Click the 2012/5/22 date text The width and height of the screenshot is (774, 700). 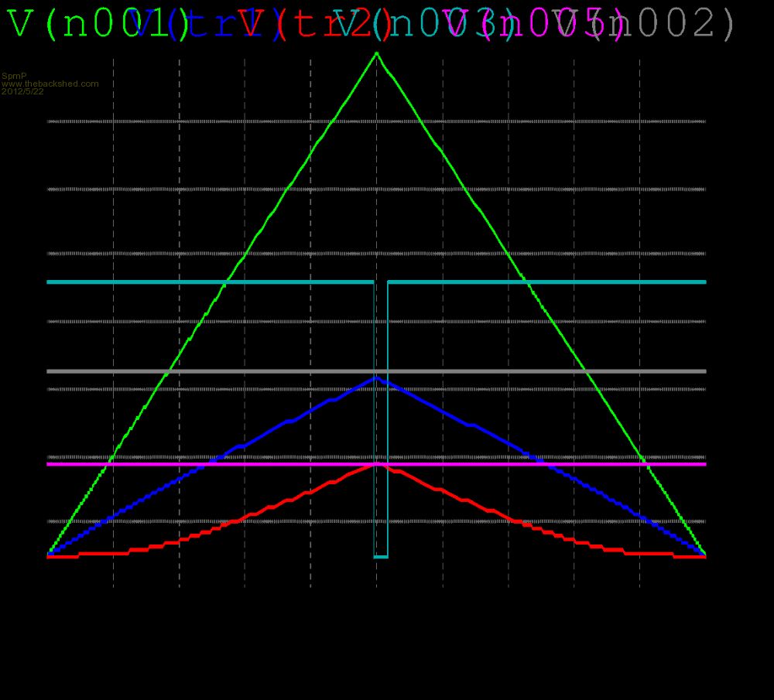click(x=22, y=91)
